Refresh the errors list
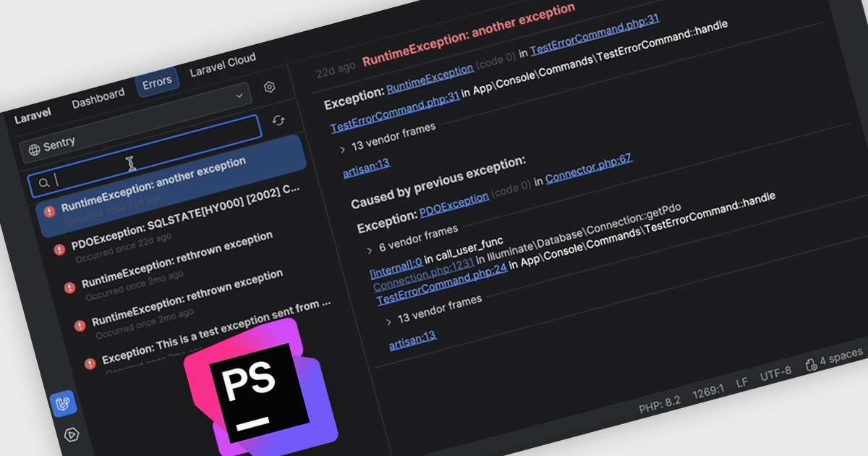868x456 pixels. click(278, 121)
